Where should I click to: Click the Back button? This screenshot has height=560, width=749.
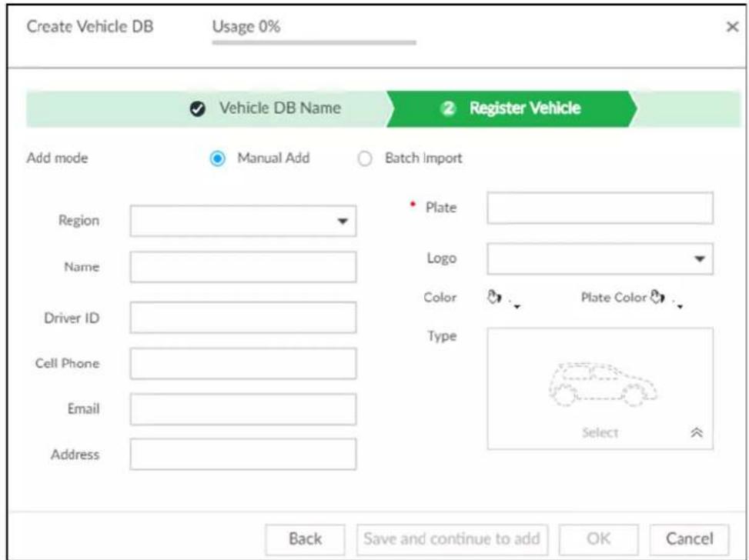pos(306,539)
